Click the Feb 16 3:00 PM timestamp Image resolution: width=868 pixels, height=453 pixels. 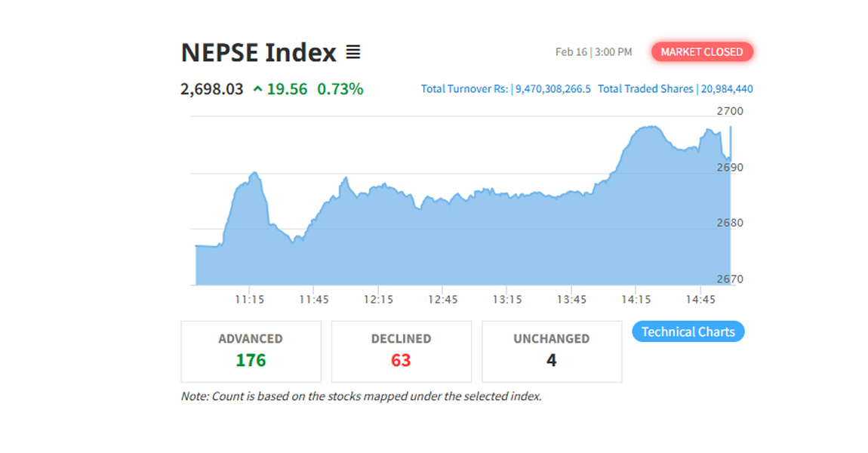point(593,52)
